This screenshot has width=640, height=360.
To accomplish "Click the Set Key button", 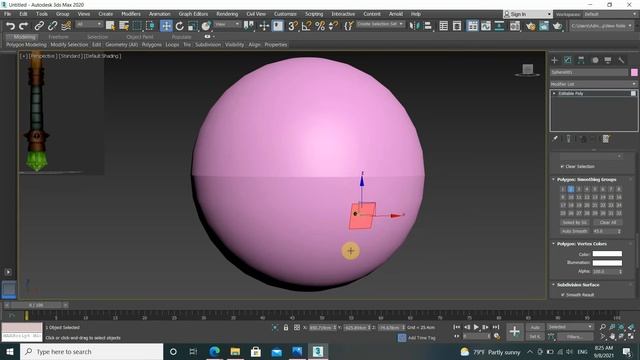I will point(535,337).
